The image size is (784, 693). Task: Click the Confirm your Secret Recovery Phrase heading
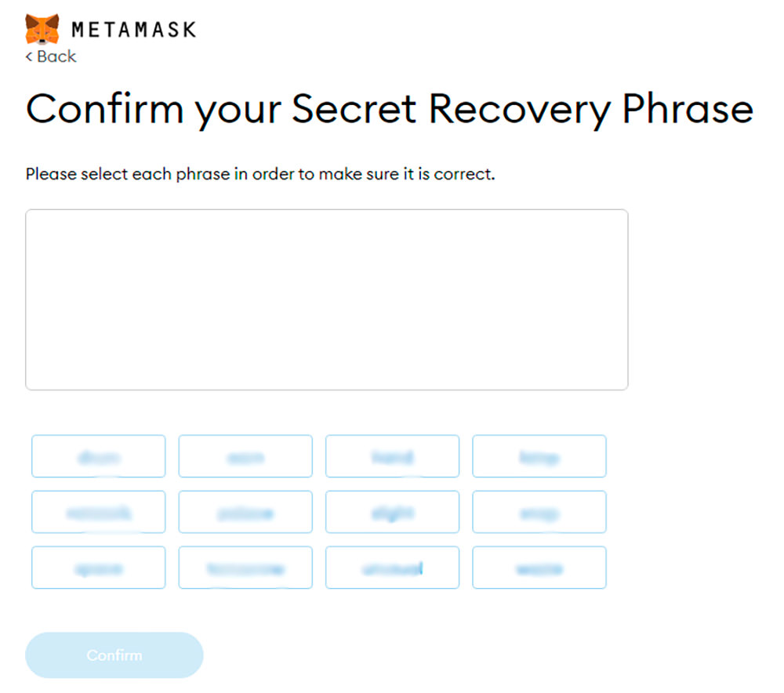(x=390, y=110)
